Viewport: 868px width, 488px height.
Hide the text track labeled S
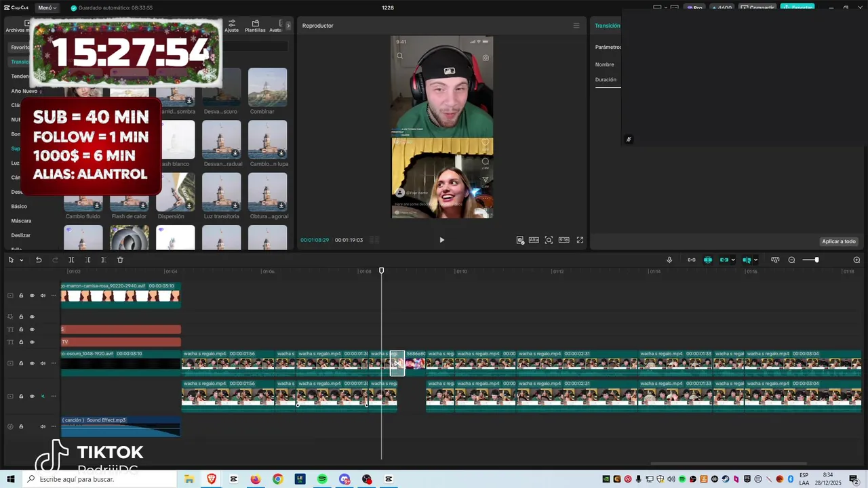click(32, 329)
